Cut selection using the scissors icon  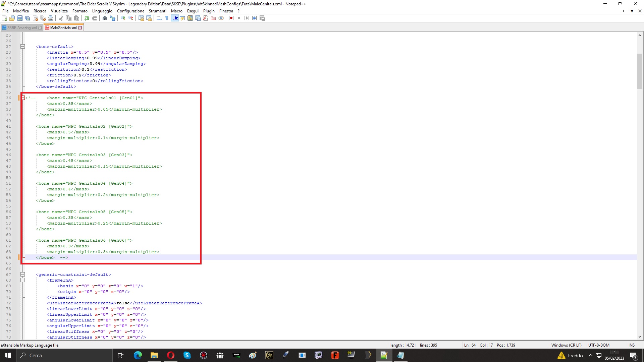point(61,18)
